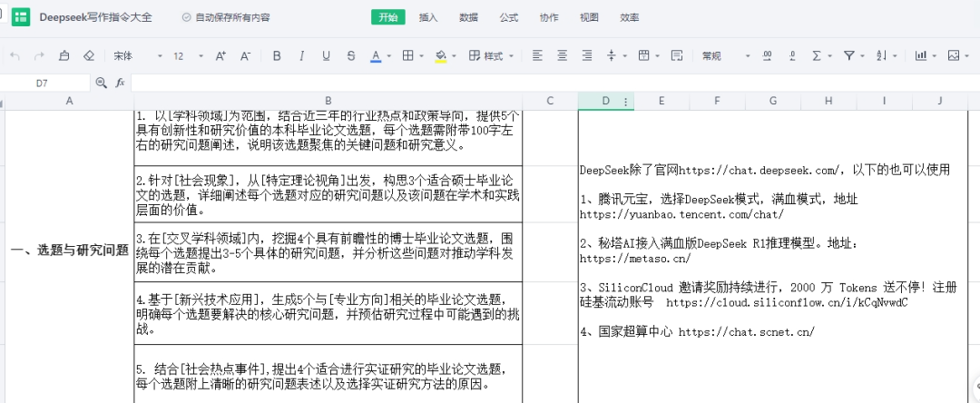The image size is (980, 403).
Task: Decrease decimal places
Action: 792,56
